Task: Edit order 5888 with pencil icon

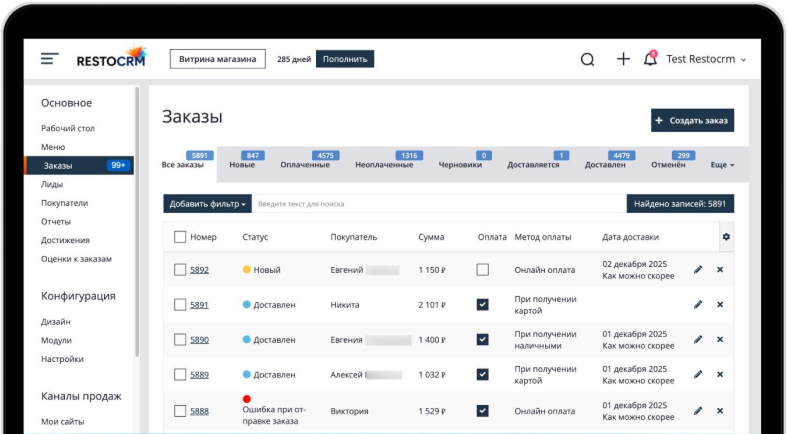Action: [x=698, y=411]
